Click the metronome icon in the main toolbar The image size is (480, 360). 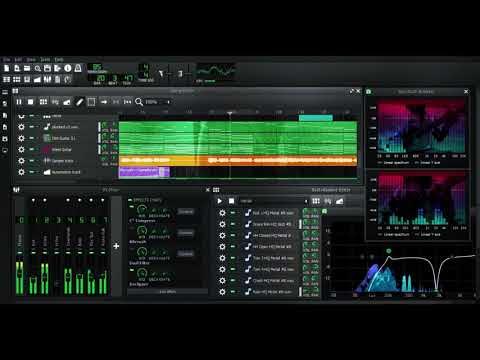coord(78,68)
